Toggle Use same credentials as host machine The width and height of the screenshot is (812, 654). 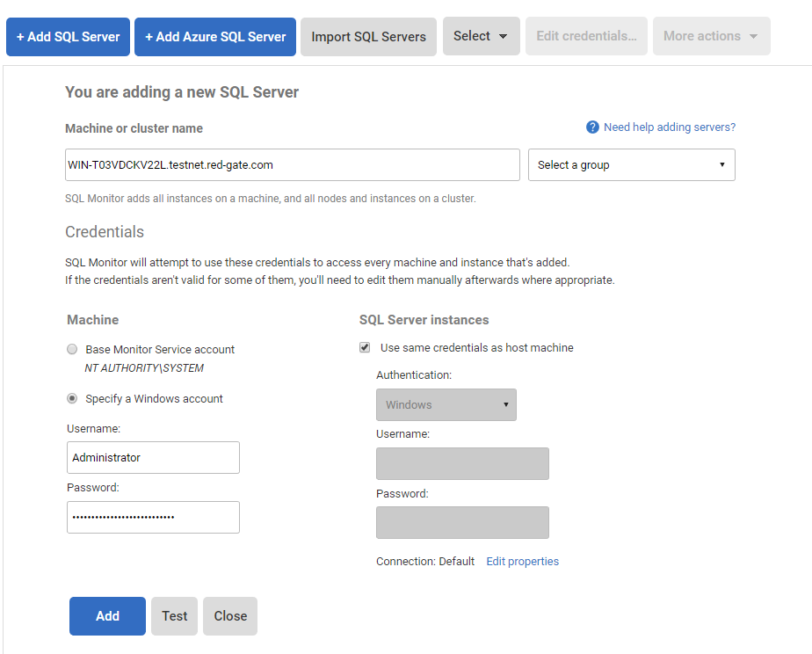[365, 348]
